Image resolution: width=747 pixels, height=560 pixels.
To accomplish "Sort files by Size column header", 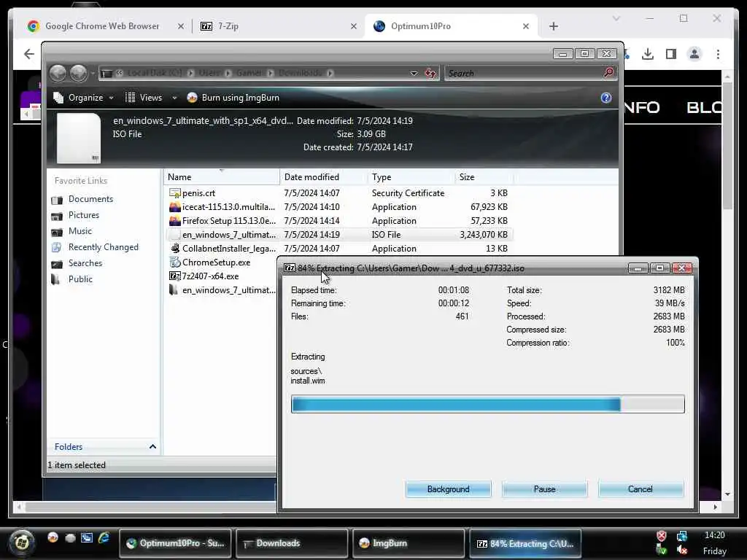I will coord(484,177).
